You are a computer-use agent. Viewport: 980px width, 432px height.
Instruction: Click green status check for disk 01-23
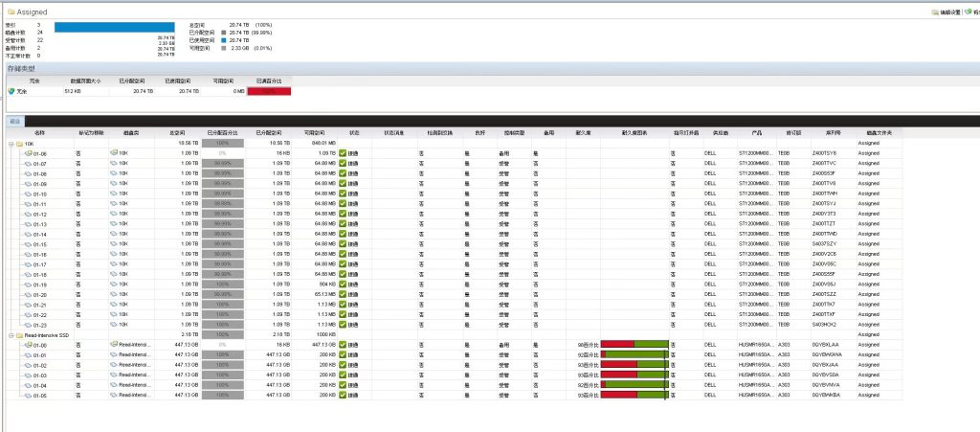point(343,325)
